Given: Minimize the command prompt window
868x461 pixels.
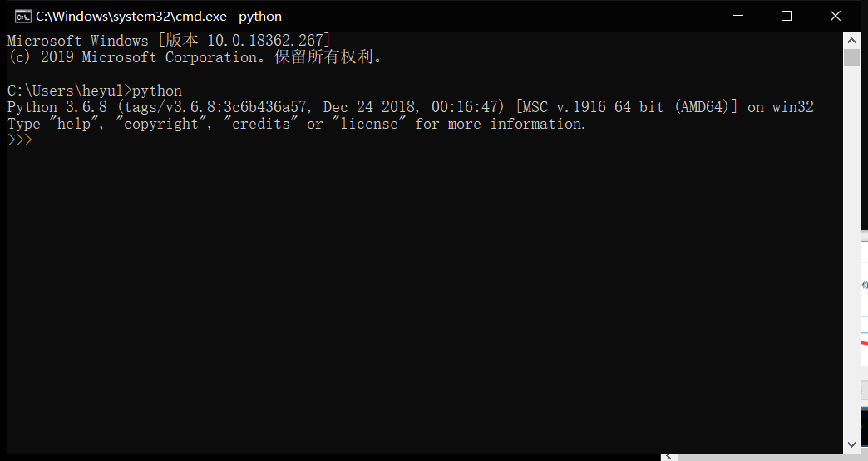Looking at the screenshot, I should [x=738, y=16].
